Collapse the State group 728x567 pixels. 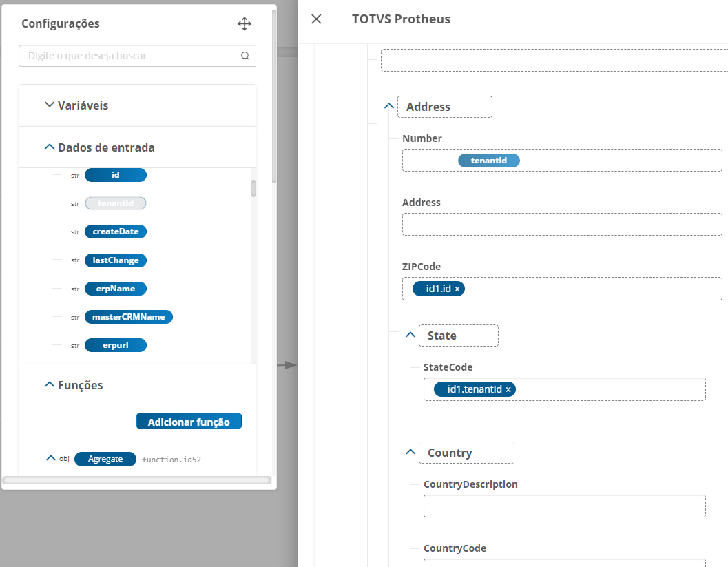410,335
